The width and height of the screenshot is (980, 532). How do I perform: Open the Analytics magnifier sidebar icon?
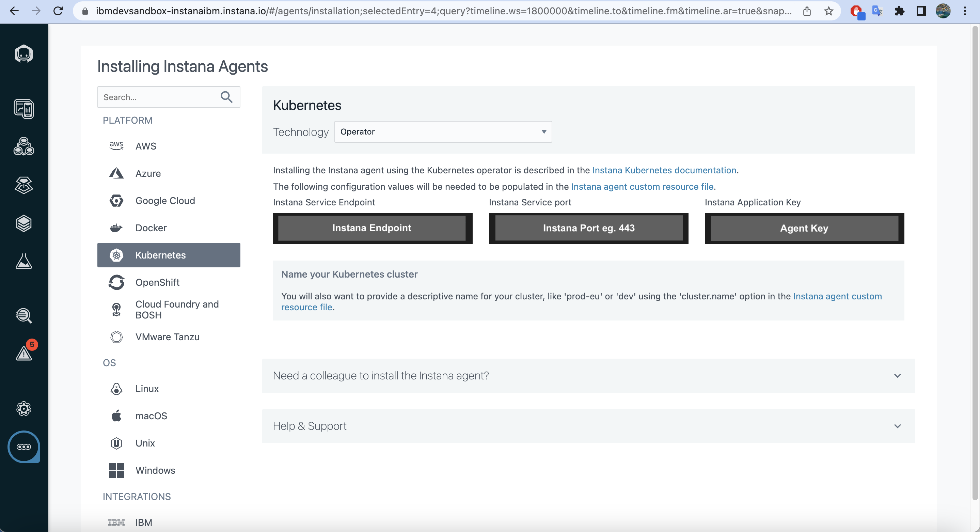pyautogui.click(x=23, y=315)
